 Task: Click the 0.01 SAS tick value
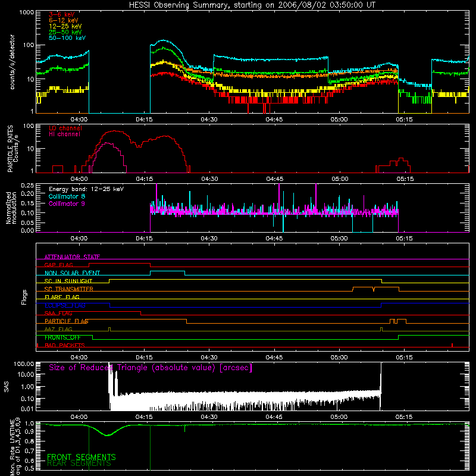click(x=27, y=409)
